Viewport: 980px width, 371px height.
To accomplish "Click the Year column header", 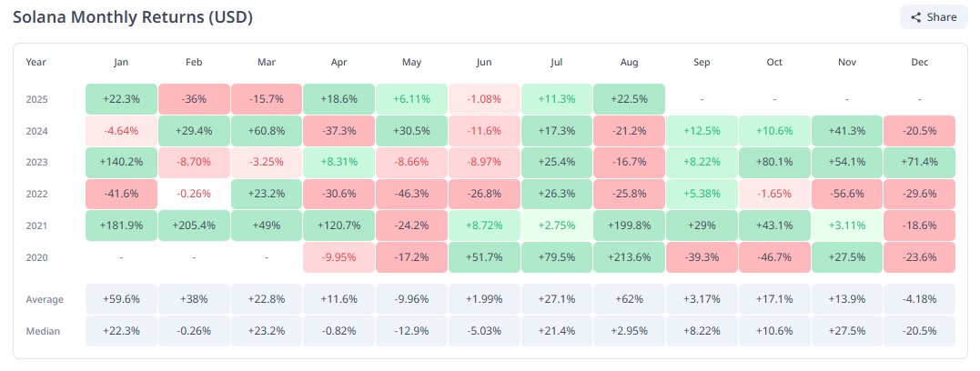I will click(36, 63).
